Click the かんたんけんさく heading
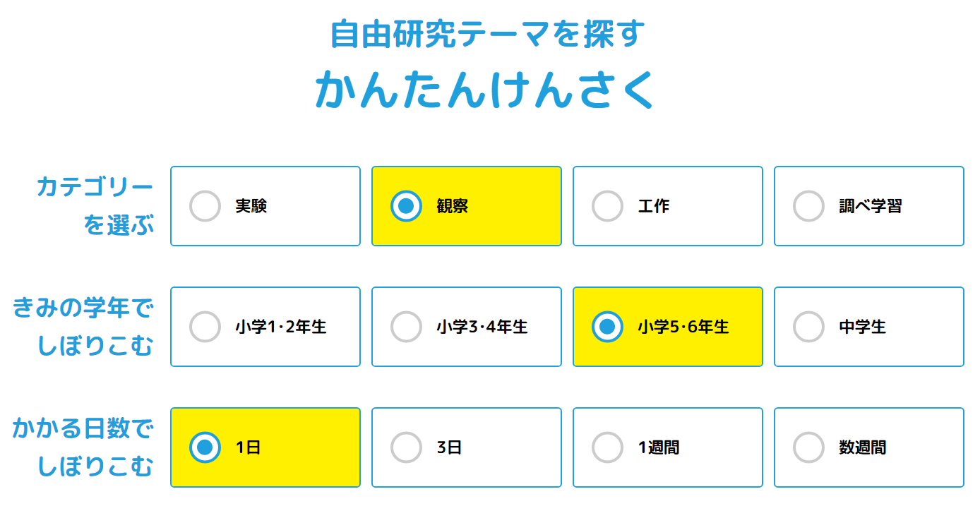The width and height of the screenshot is (980, 506). (486, 89)
